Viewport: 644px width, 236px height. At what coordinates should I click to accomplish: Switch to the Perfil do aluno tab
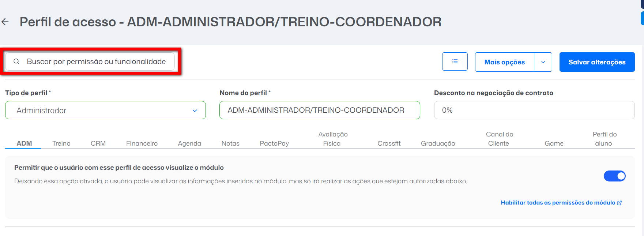[604, 139]
